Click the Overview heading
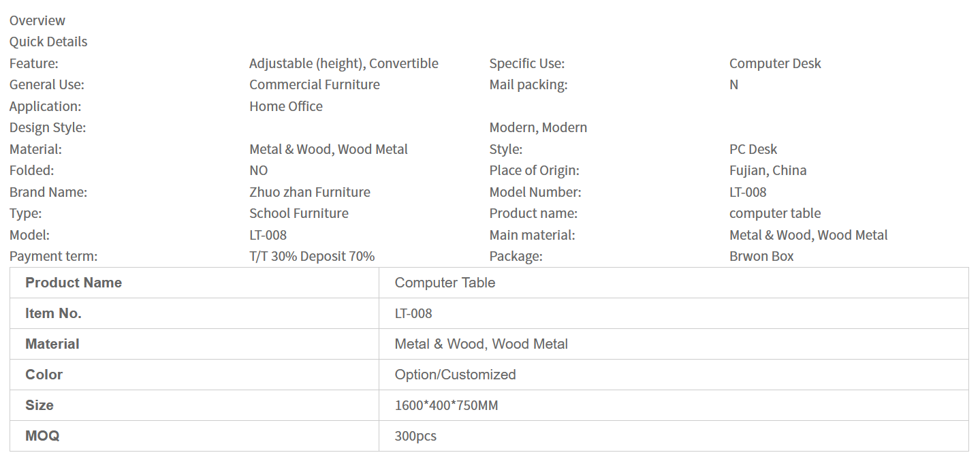980x457 pixels. (37, 20)
